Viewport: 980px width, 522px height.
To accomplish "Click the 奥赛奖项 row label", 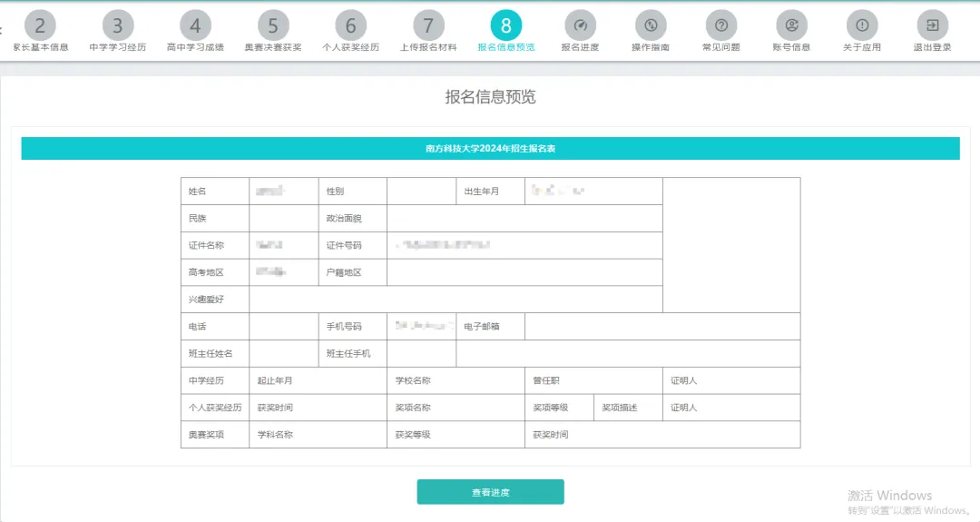I will point(215,435).
